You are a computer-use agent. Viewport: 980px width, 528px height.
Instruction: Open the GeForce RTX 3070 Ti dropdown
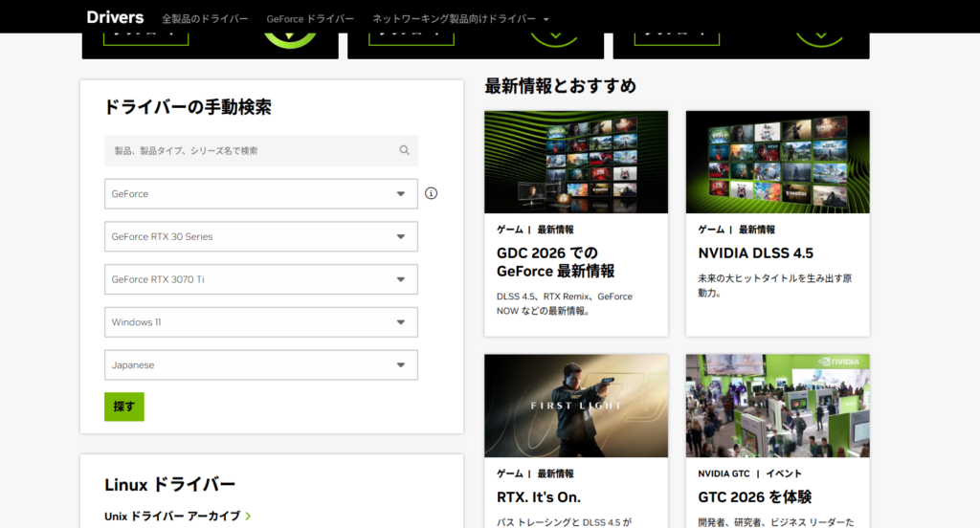(261, 279)
